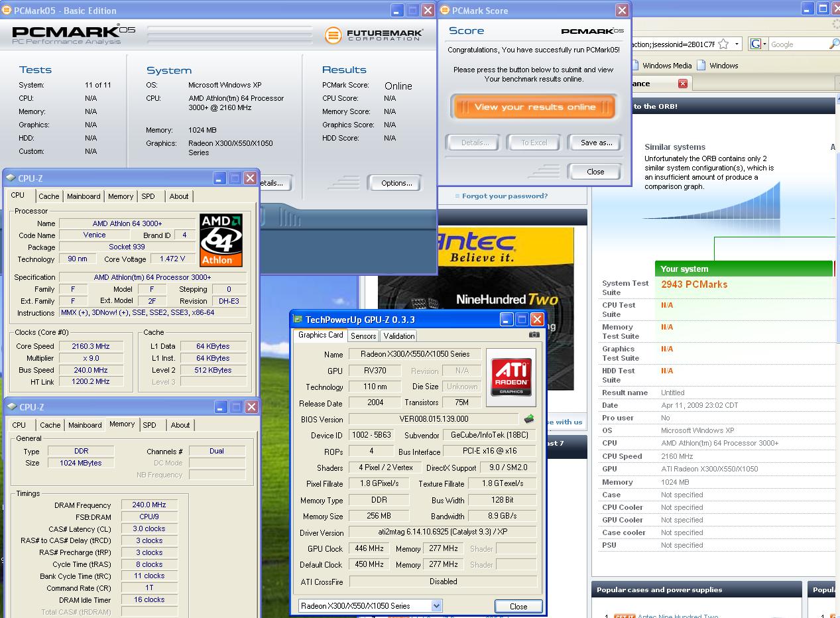This screenshot has width=840, height=618.
Task: Bookmark the page with the star icon
Action: [723, 44]
